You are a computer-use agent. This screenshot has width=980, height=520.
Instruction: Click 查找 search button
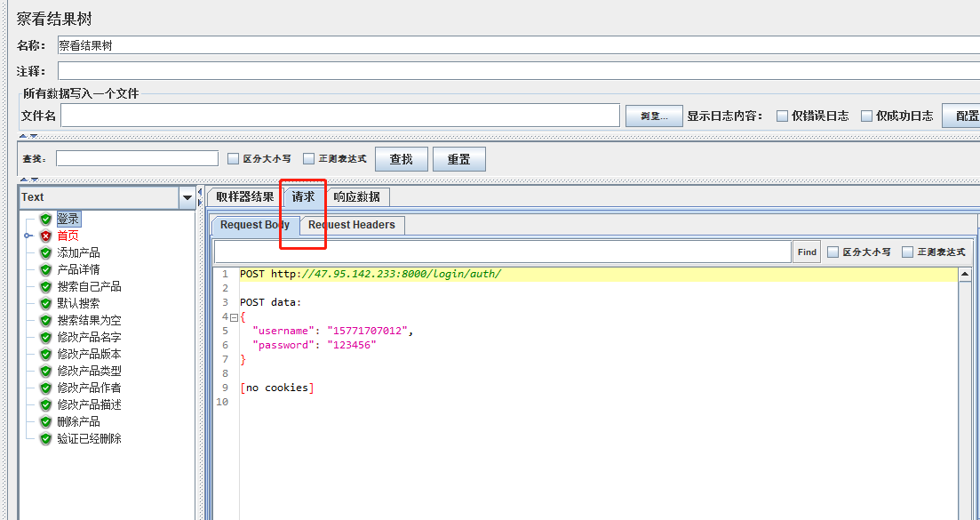[x=402, y=159]
